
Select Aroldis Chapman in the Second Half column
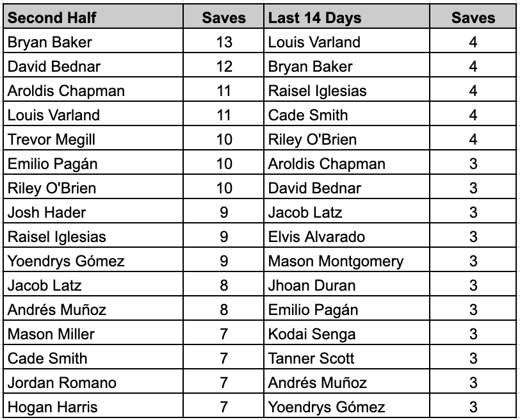(x=93, y=90)
